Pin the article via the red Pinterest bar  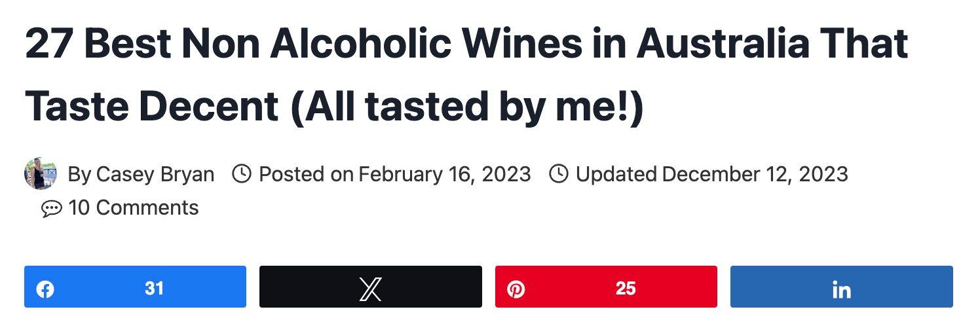point(606,287)
